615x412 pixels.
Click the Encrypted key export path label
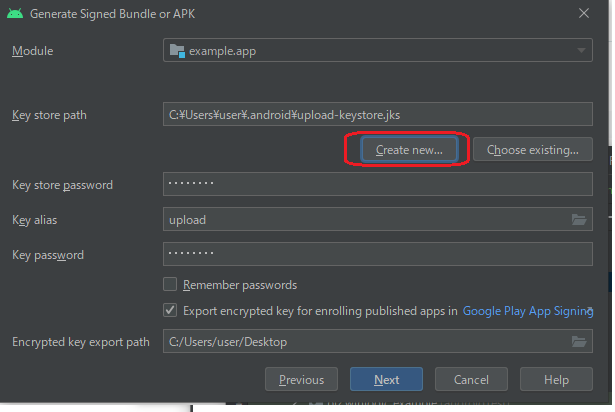tap(81, 342)
